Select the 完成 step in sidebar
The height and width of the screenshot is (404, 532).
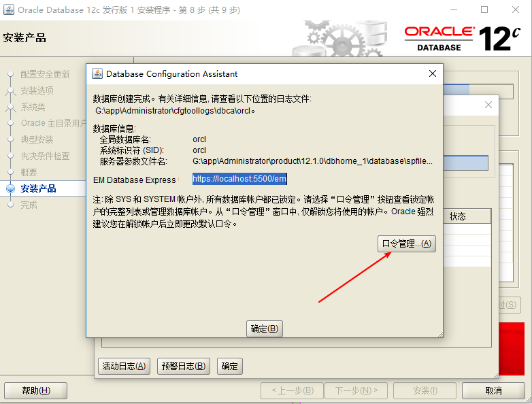click(x=29, y=205)
